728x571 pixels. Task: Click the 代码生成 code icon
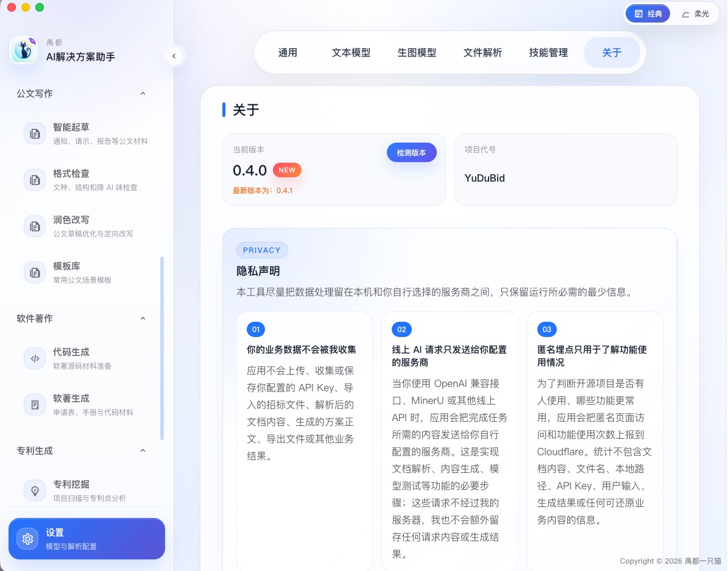click(35, 358)
